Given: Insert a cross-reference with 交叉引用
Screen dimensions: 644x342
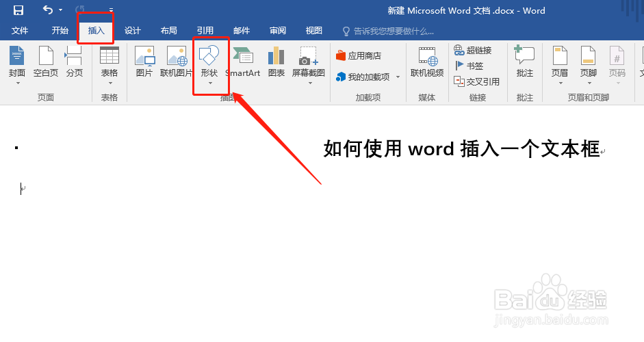Looking at the screenshot, I should tap(476, 81).
